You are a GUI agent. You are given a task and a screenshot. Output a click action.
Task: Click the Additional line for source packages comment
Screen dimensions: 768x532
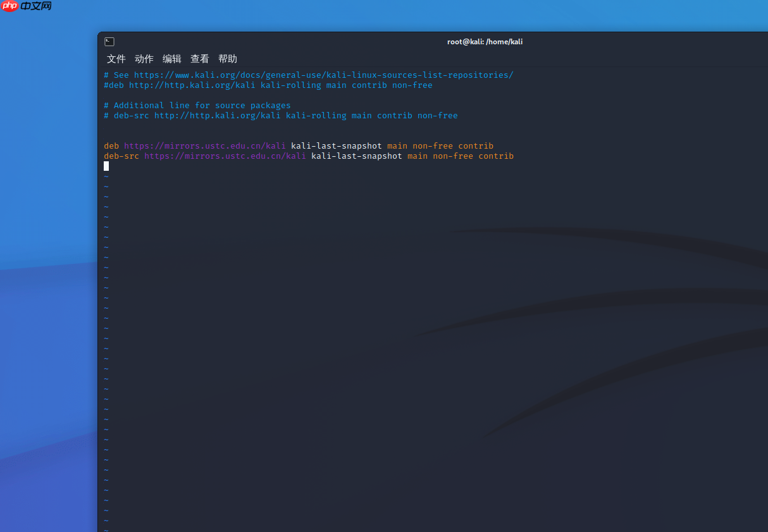[x=197, y=105]
